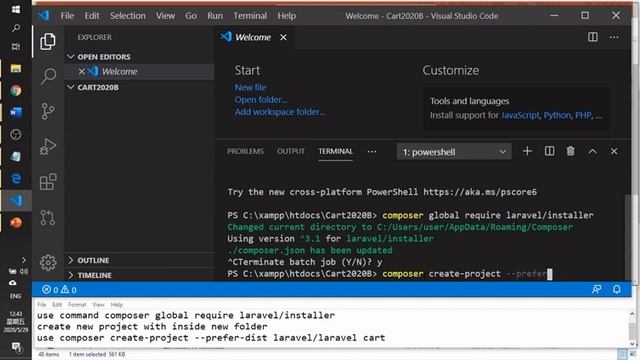The width and height of the screenshot is (640, 360).
Task: Open the Search view in activity bar
Action: (x=48, y=76)
